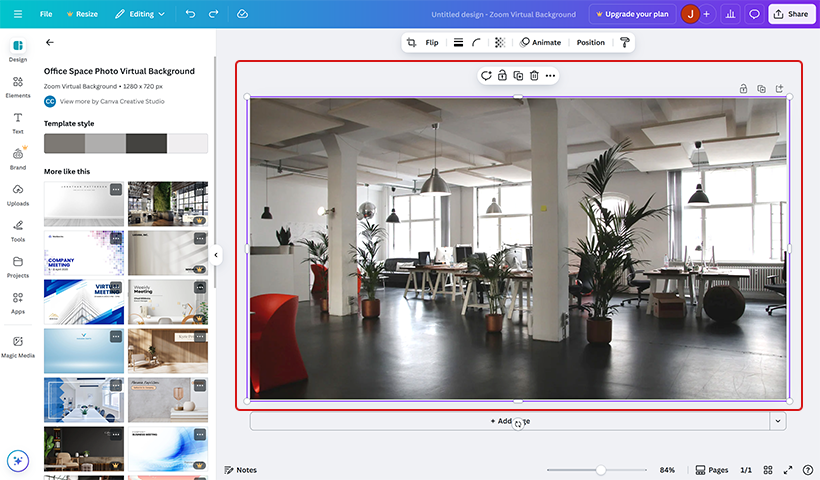Open the Brand sidebar tab

[x=18, y=159]
